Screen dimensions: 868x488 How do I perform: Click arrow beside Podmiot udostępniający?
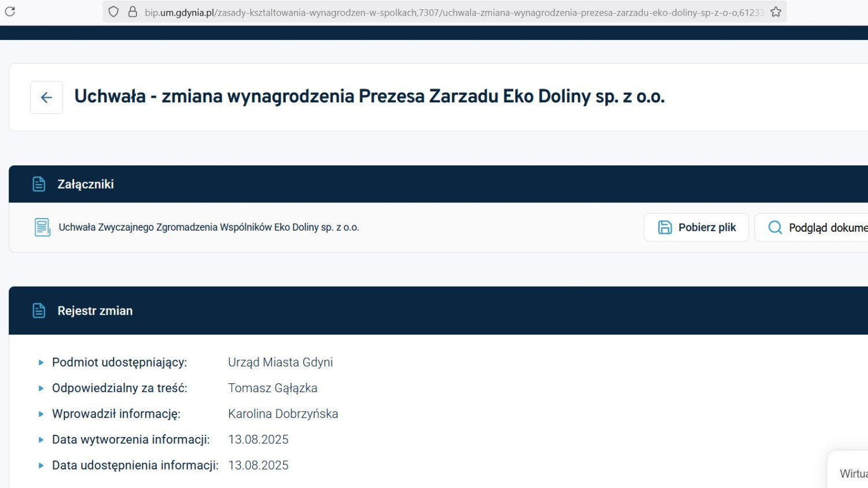(x=41, y=363)
